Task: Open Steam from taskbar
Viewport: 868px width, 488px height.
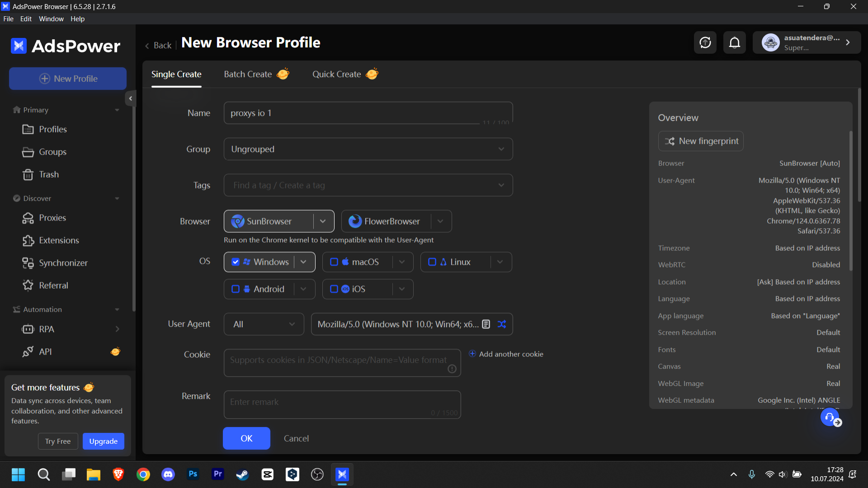Action: pos(243,474)
